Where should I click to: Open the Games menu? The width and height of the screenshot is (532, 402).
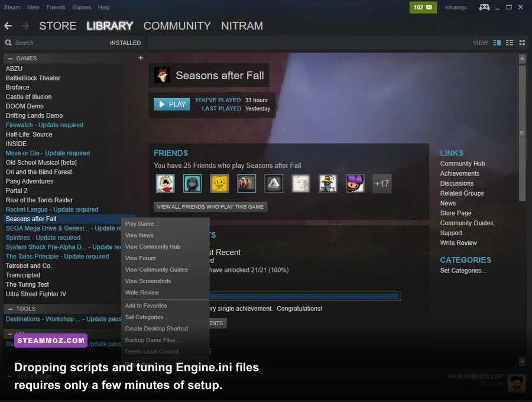(x=82, y=7)
